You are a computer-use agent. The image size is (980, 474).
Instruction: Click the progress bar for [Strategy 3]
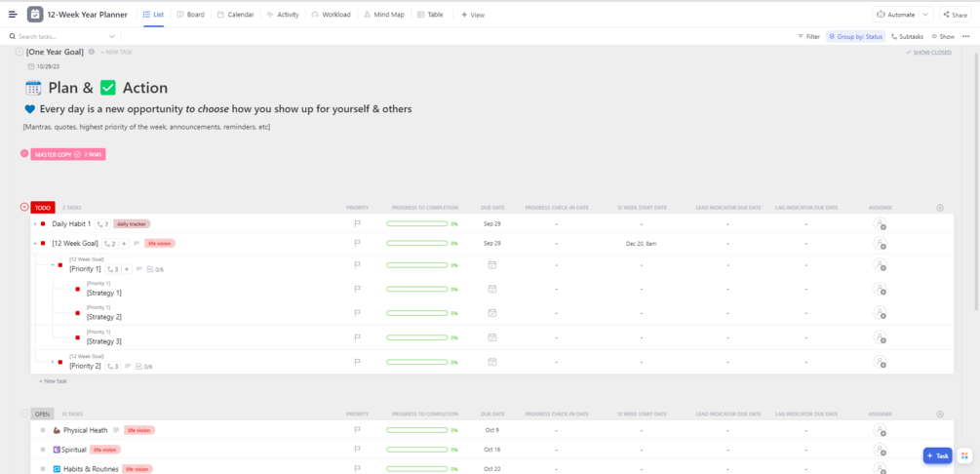pyautogui.click(x=416, y=337)
